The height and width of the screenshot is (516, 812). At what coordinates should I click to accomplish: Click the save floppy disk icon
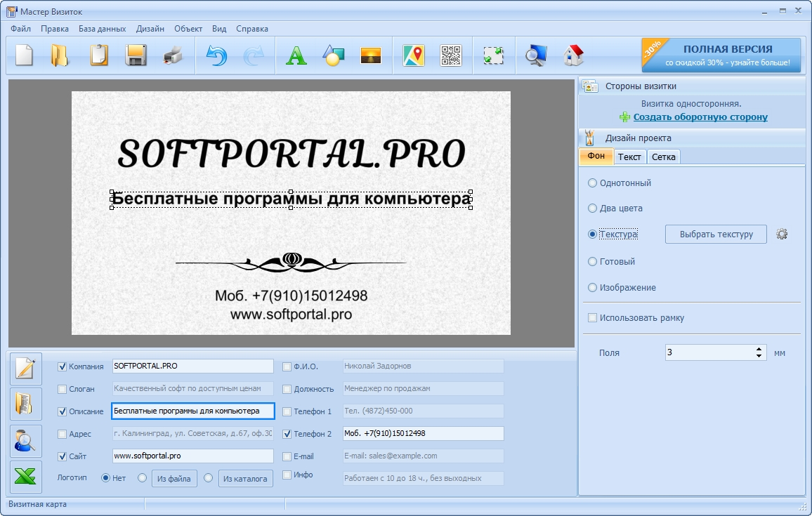click(136, 55)
